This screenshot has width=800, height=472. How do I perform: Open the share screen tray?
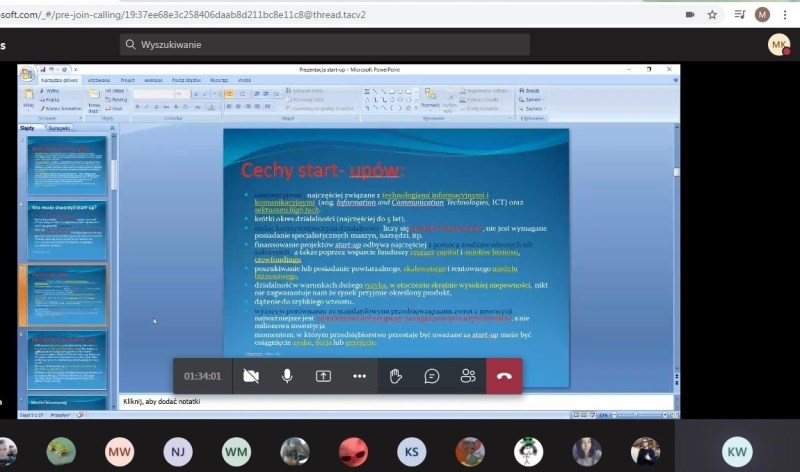tap(323, 376)
